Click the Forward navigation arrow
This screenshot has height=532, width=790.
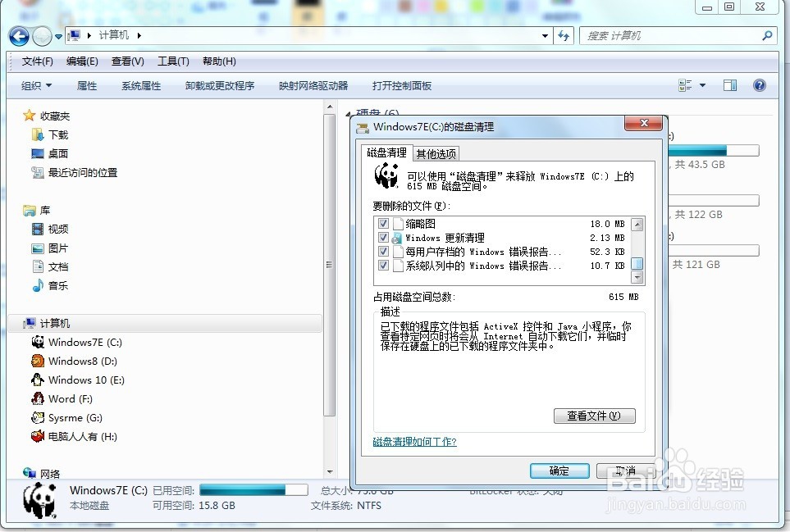click(42, 36)
